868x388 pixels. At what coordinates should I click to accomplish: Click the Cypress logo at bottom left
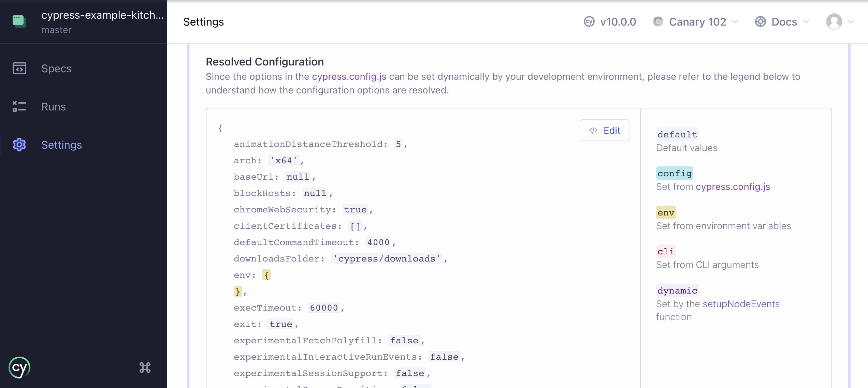[19, 368]
